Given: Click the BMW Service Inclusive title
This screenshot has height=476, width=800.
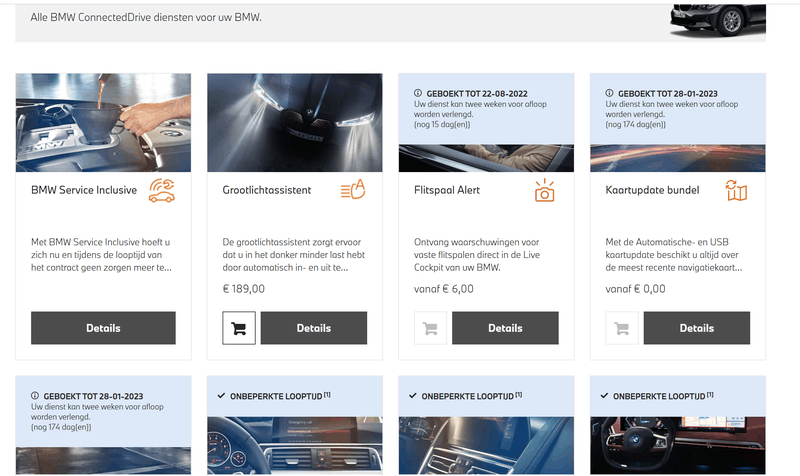Looking at the screenshot, I should click(84, 190).
